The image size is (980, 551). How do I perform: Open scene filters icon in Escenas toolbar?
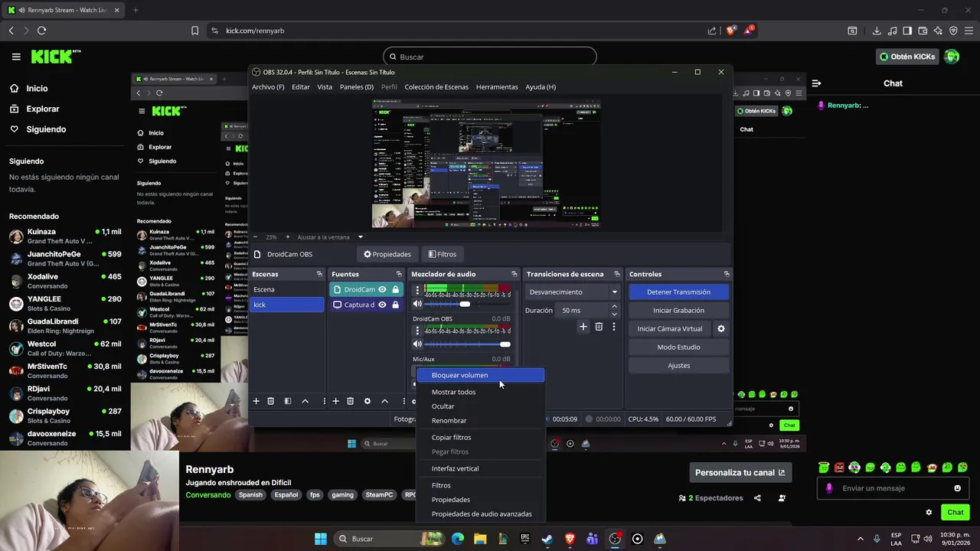(288, 401)
